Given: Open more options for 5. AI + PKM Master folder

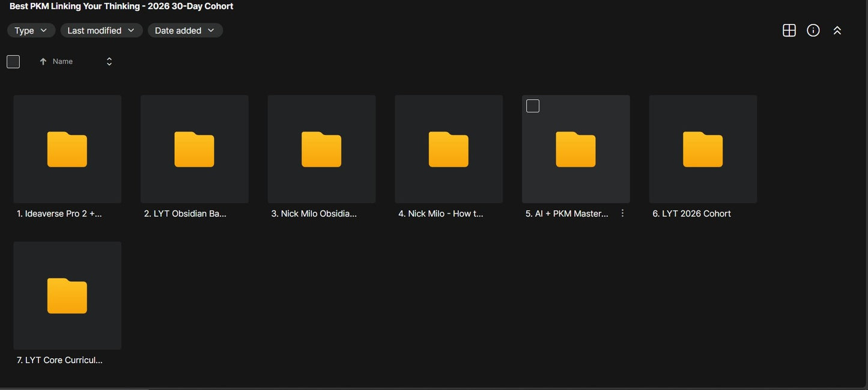Looking at the screenshot, I should pyautogui.click(x=622, y=213).
